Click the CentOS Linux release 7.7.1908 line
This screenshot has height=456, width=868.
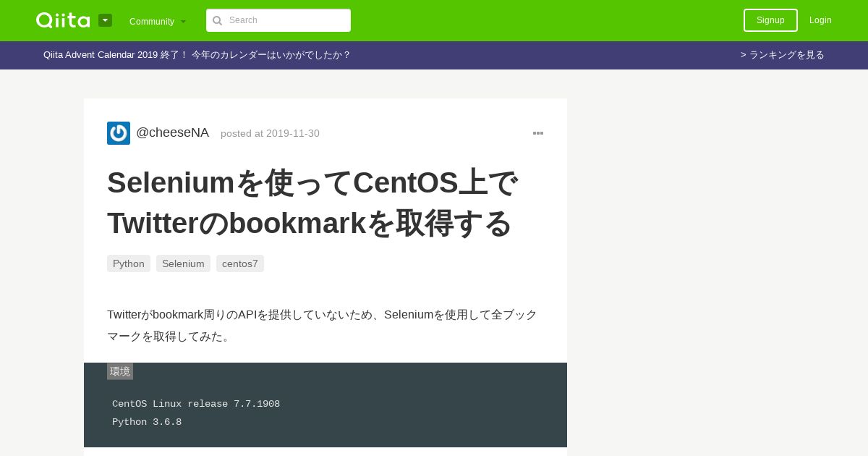coord(196,404)
